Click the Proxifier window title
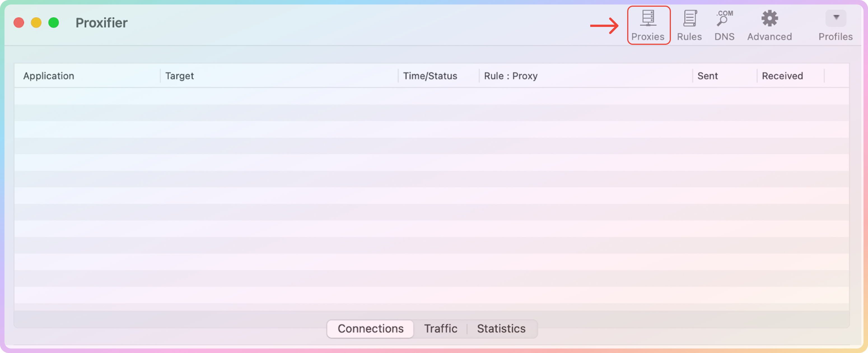The width and height of the screenshot is (868, 353). tap(101, 23)
